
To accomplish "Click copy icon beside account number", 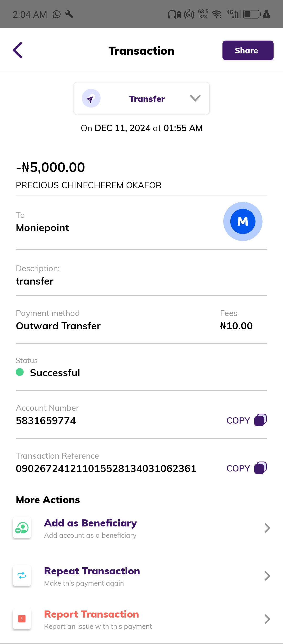I will coord(260,420).
